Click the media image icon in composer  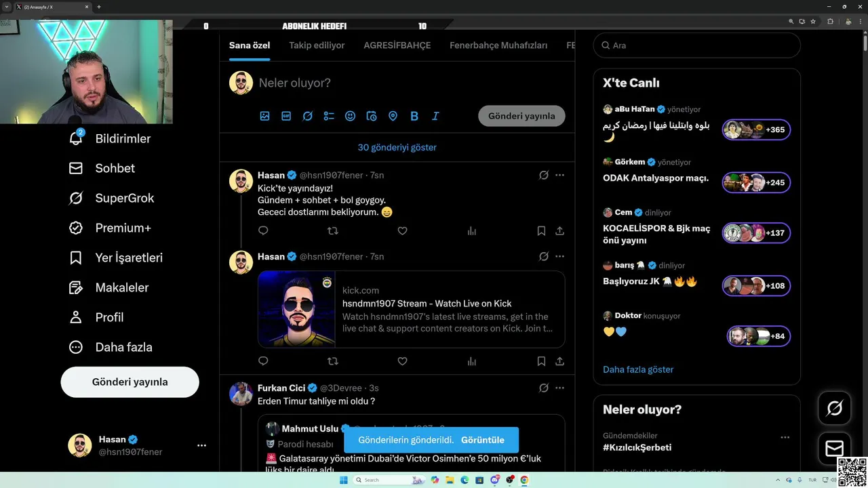click(264, 116)
